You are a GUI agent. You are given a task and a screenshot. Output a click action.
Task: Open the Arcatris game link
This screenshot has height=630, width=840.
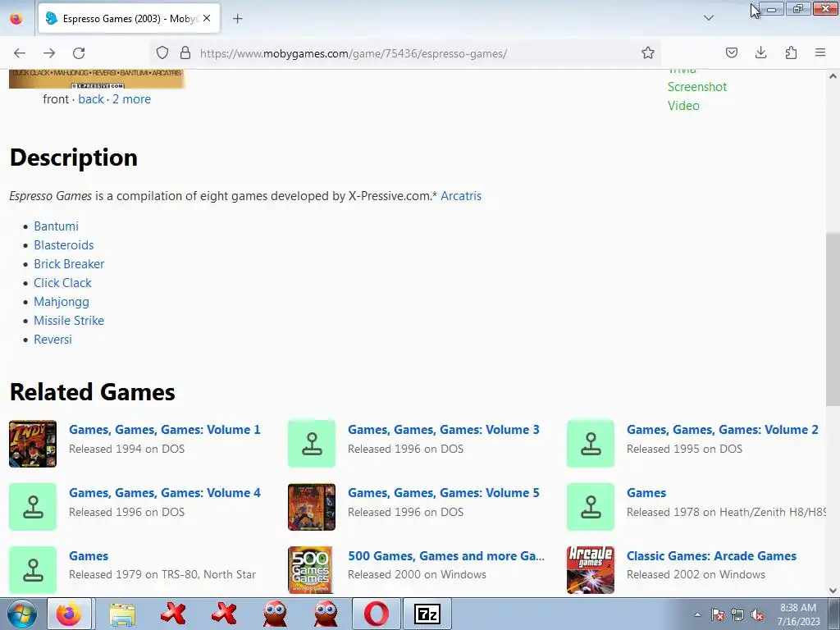[x=461, y=196]
